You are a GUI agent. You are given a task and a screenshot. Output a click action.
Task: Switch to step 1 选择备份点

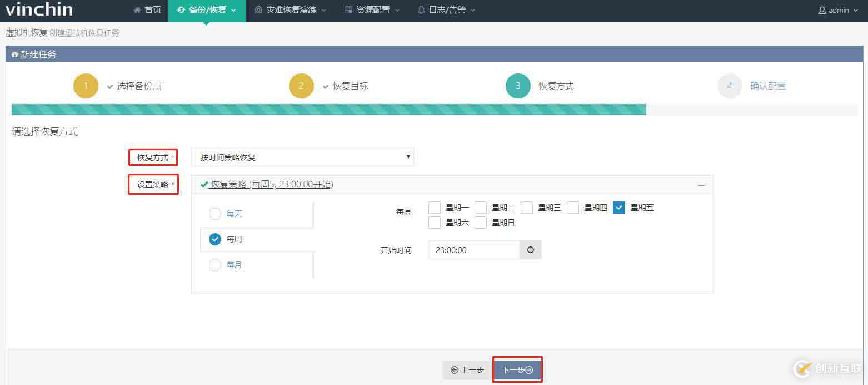(x=86, y=86)
